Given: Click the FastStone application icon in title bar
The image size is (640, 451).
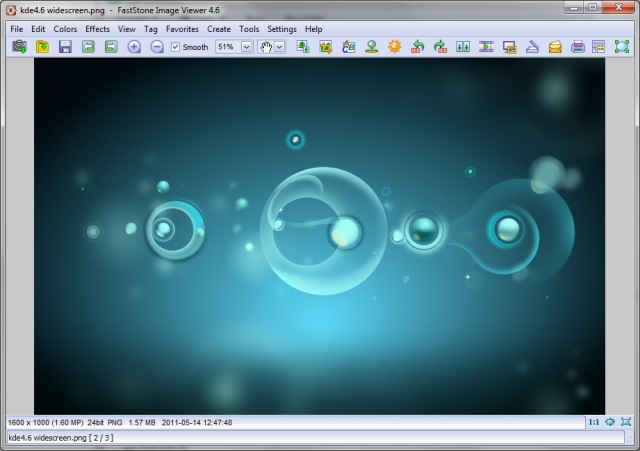Looking at the screenshot, I should coord(11,10).
